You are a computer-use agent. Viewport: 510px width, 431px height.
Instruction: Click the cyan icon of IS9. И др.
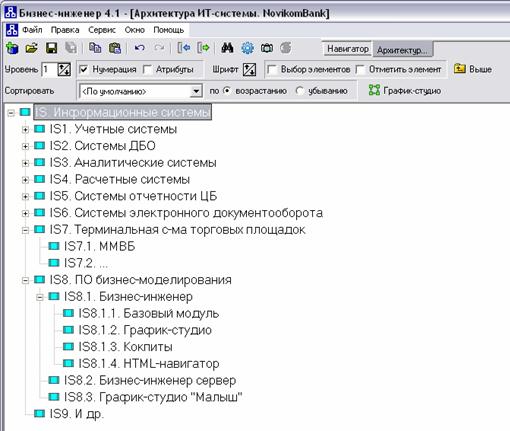point(40,414)
